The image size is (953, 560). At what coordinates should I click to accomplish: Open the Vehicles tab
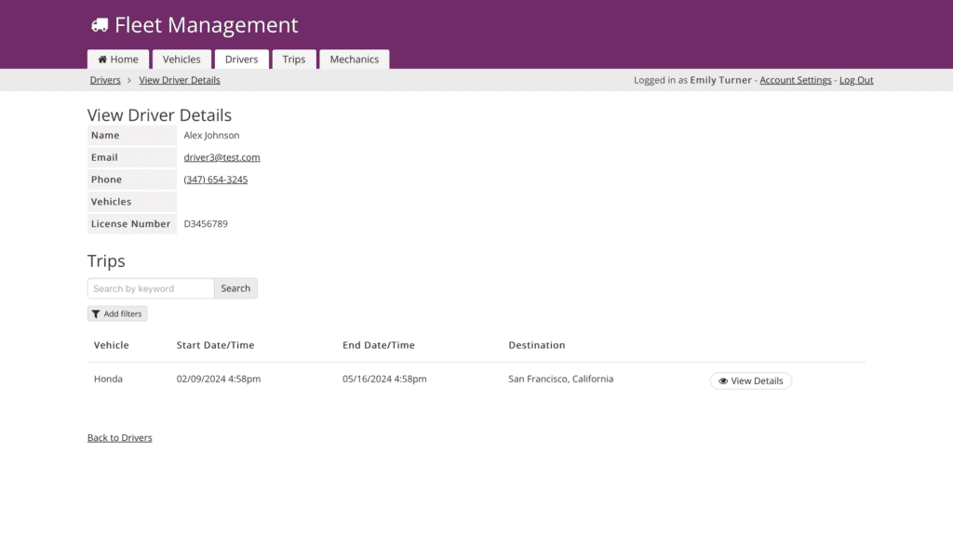tap(181, 60)
